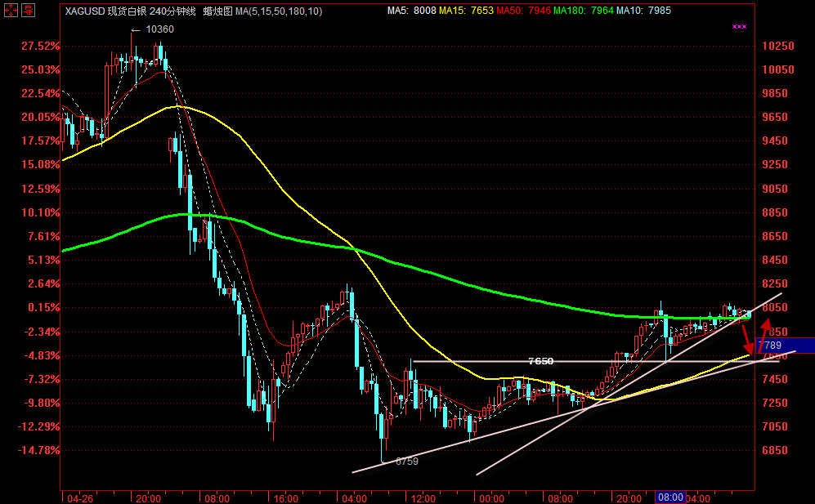Click the 6759 low price label
The height and width of the screenshot is (504, 815).
(406, 462)
